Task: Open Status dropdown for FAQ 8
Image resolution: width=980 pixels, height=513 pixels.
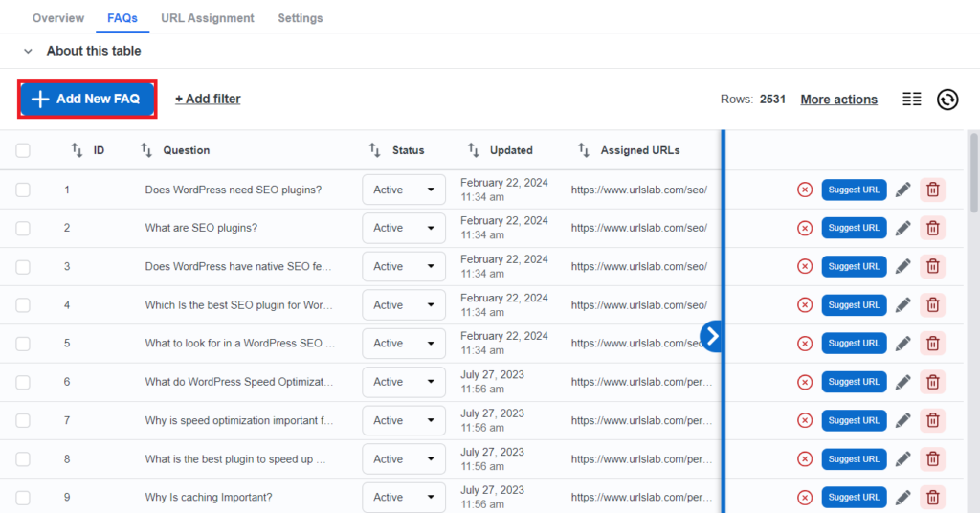Action: 404,459
